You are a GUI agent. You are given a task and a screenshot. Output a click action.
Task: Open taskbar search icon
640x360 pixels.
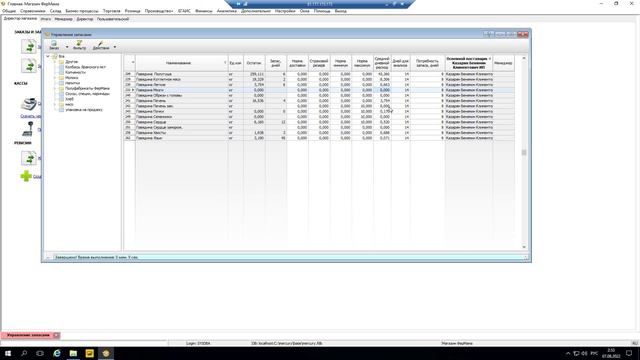[24, 353]
